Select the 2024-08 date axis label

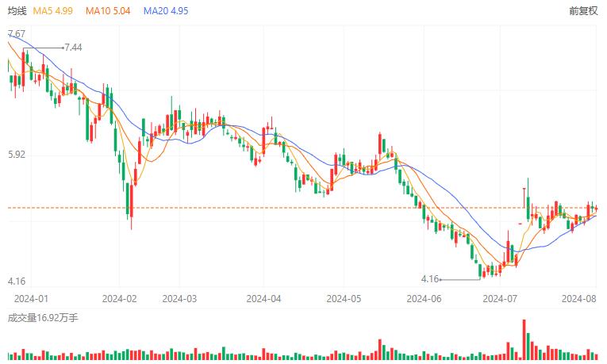coord(578,299)
